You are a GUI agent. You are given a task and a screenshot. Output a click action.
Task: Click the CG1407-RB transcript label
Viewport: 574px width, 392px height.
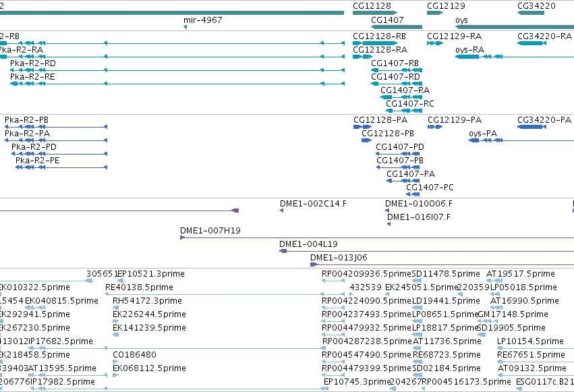click(395, 63)
